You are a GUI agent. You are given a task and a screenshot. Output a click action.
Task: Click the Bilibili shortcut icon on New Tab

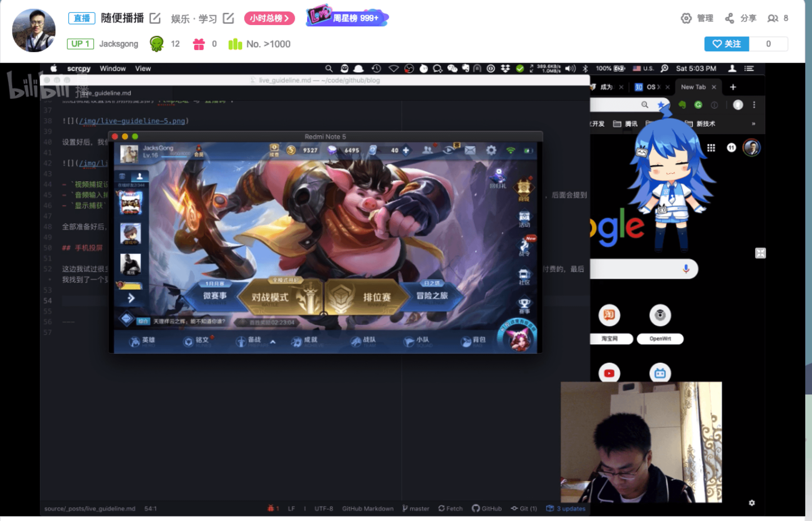(x=660, y=373)
